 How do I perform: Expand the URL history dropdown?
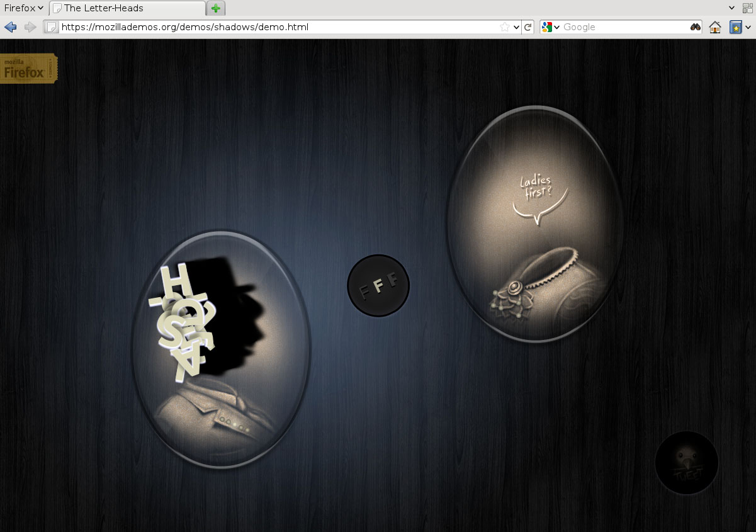click(x=516, y=27)
